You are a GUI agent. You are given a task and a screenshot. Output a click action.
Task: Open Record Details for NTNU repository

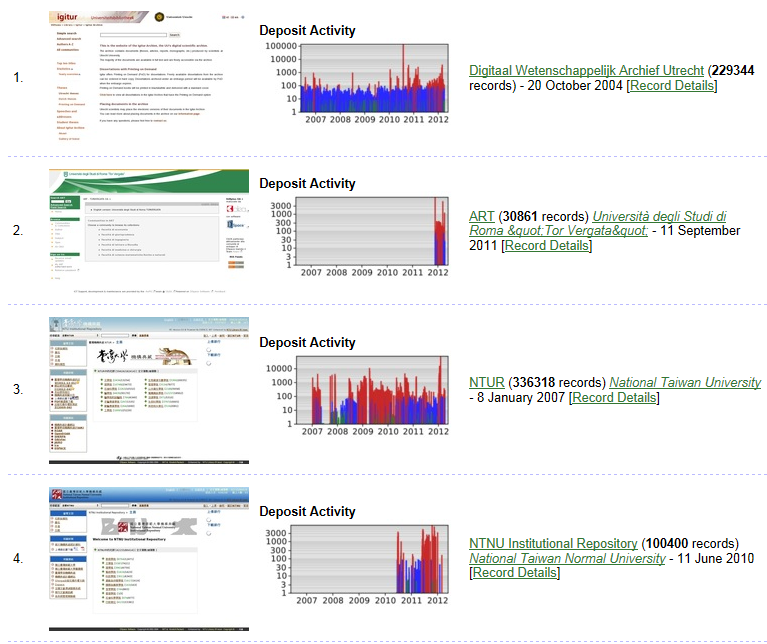point(515,573)
